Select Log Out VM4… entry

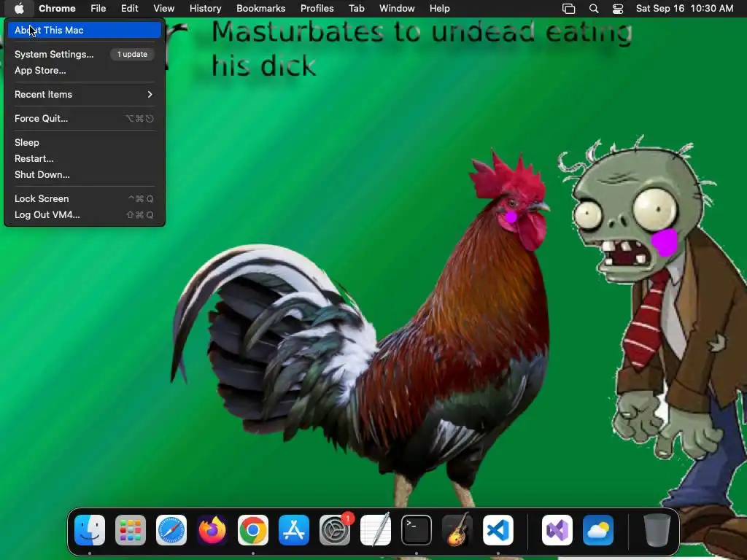(x=85, y=215)
